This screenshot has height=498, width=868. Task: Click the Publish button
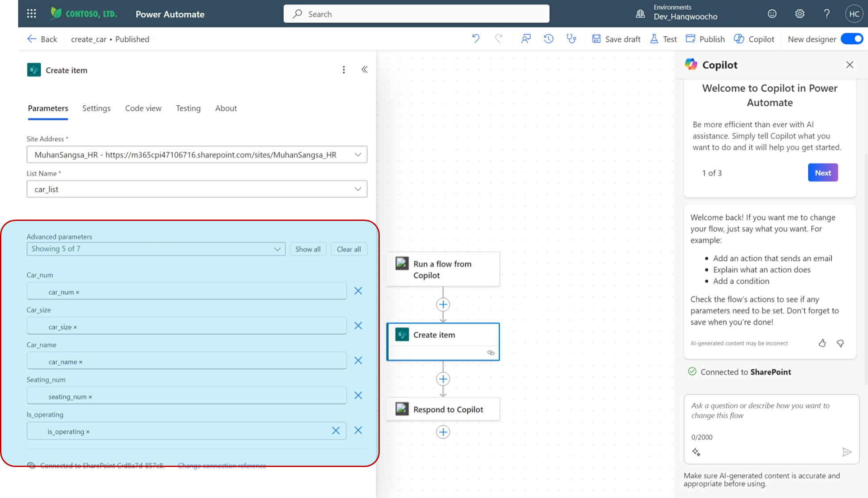tap(705, 39)
